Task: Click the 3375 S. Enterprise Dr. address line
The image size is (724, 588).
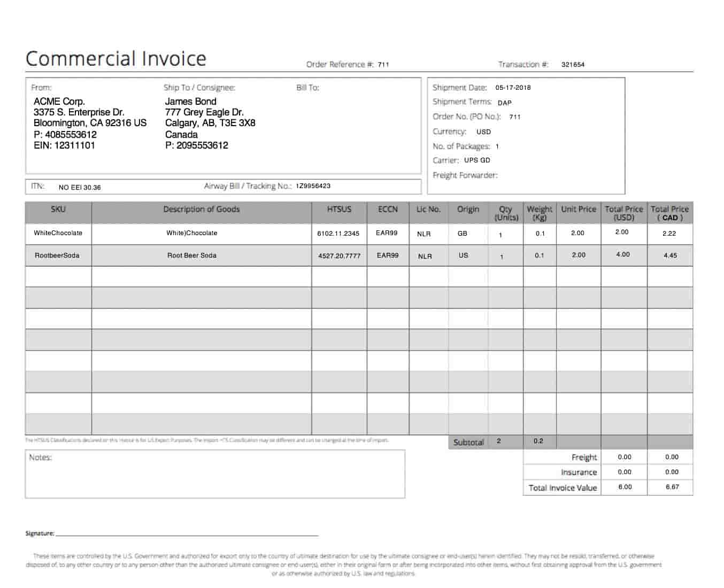Action: click(x=79, y=112)
